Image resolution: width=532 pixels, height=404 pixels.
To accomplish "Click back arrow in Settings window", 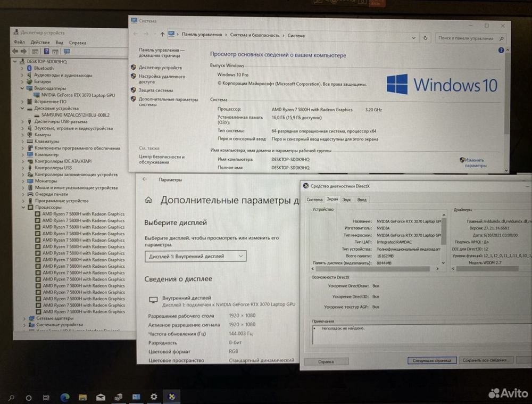I will tap(145, 179).
